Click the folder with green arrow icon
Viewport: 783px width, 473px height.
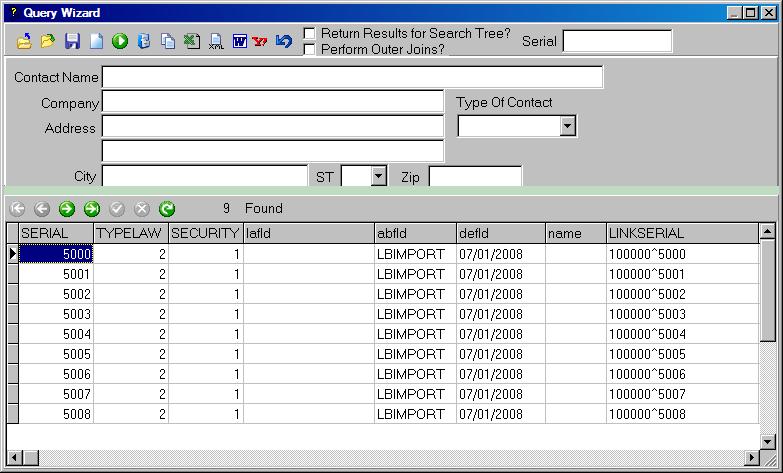pos(48,41)
